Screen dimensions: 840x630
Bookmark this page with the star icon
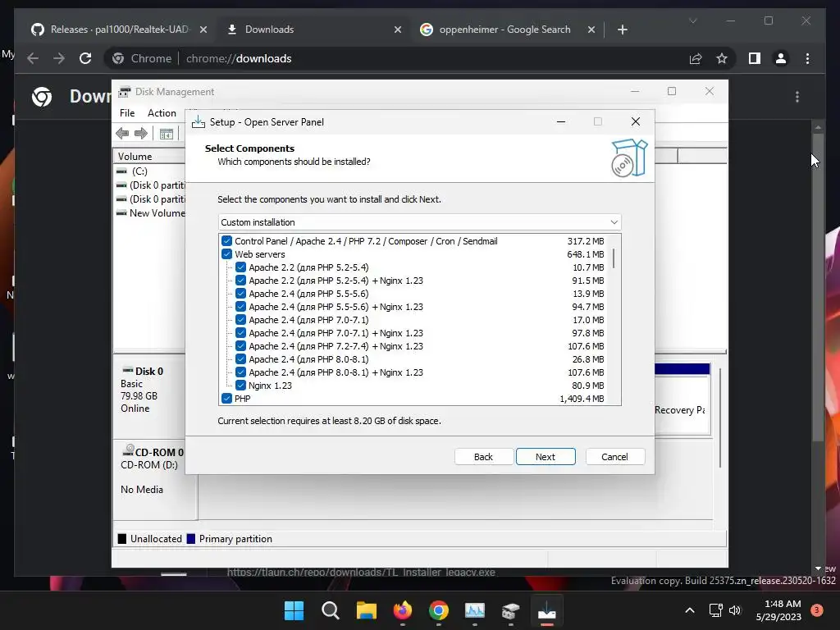click(x=722, y=58)
